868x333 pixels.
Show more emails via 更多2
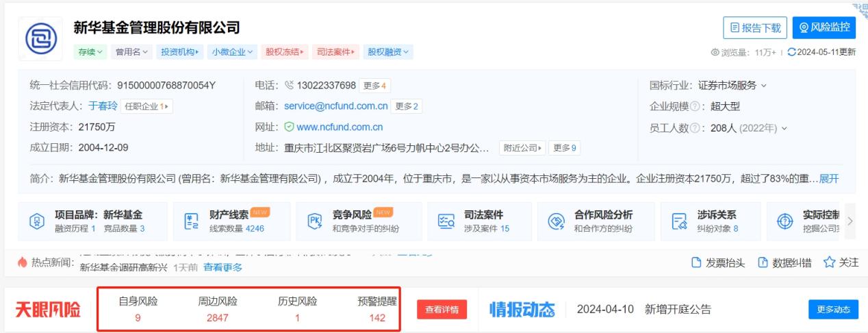coord(407,106)
